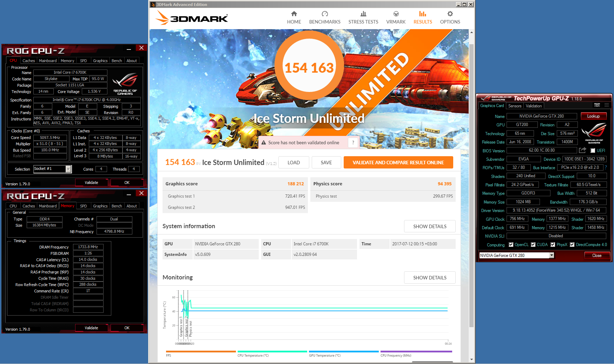Click the Physics score value 94 395
This screenshot has width=614, height=364.
coord(444,184)
